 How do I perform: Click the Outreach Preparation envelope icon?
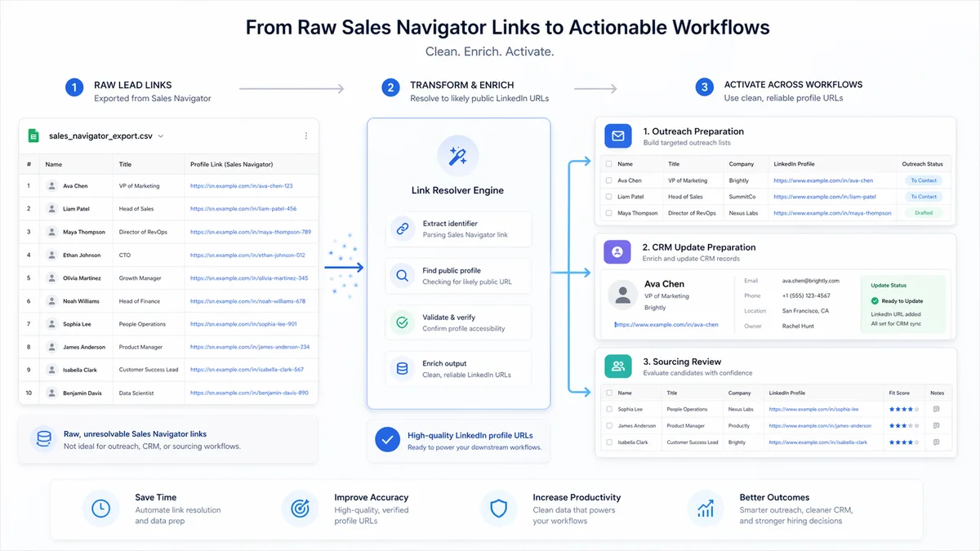point(618,136)
